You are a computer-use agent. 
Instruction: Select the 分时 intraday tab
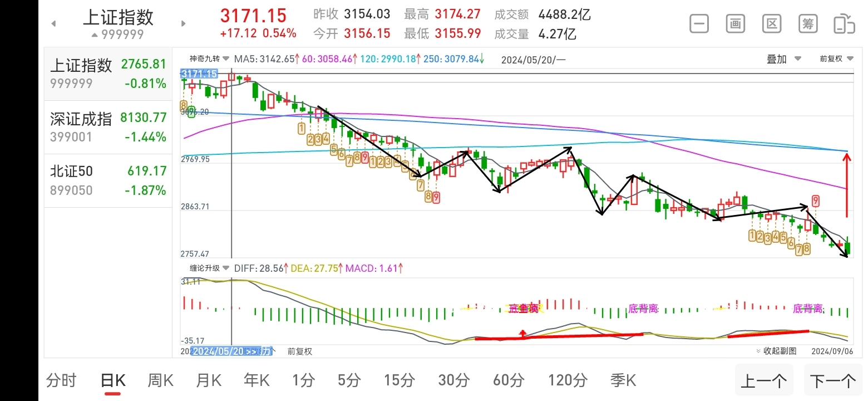tap(61, 381)
